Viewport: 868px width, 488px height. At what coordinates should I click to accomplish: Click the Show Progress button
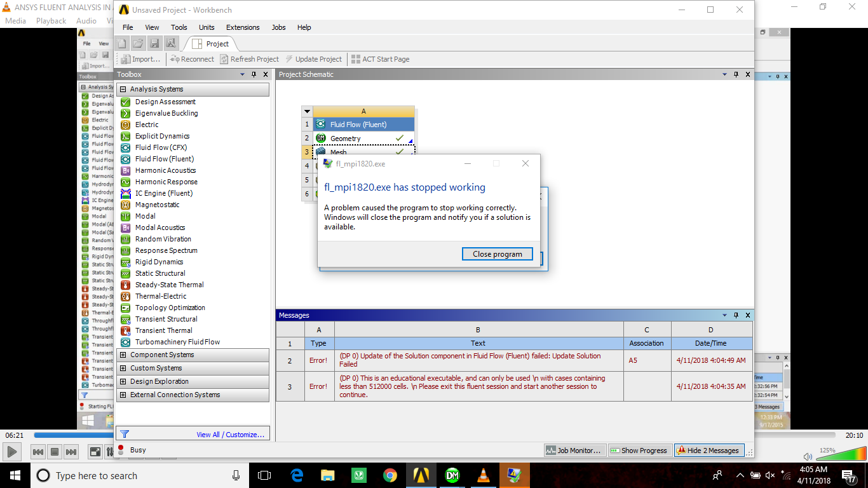639,450
